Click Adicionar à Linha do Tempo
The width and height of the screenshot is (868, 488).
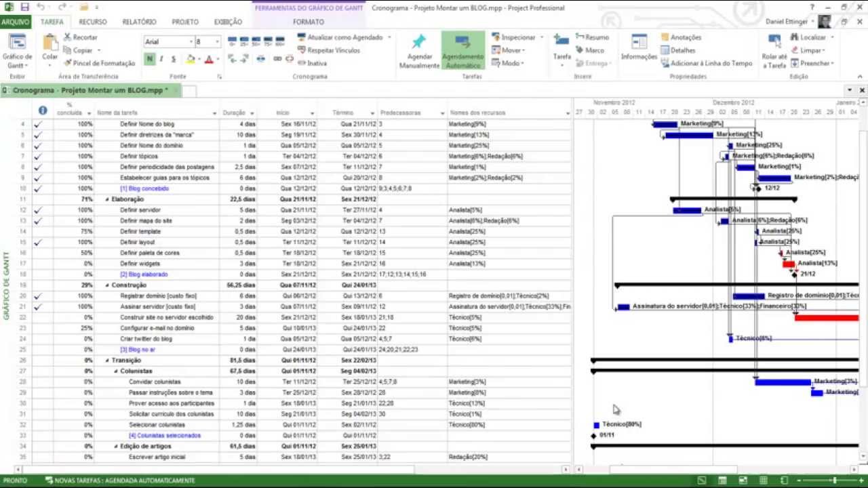point(706,63)
